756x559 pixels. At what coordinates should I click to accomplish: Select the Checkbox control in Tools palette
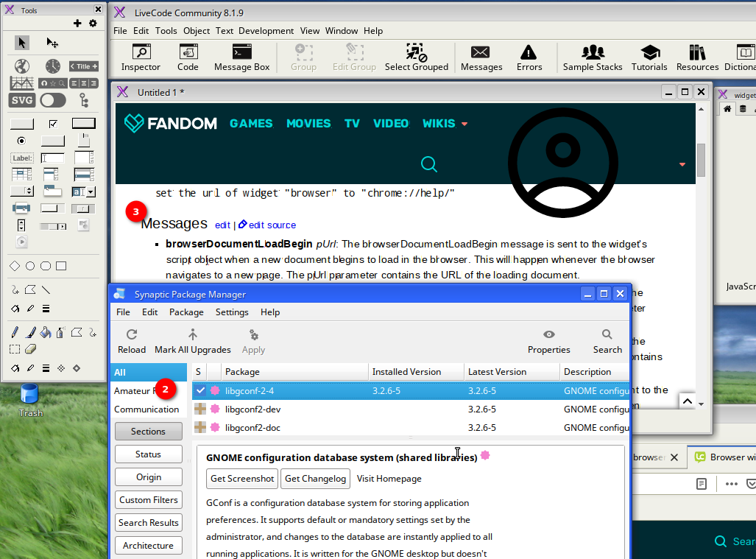[53, 124]
